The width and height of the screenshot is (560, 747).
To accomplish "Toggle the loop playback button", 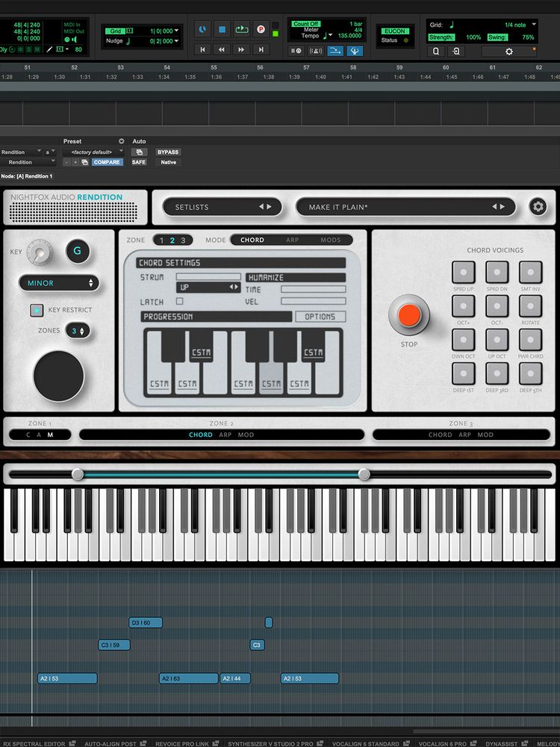I will pos(241,30).
